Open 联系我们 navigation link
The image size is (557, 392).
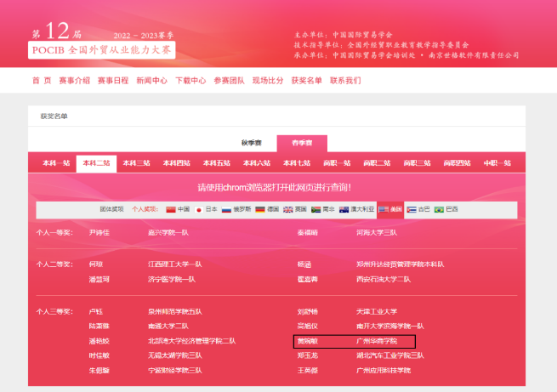(x=345, y=81)
